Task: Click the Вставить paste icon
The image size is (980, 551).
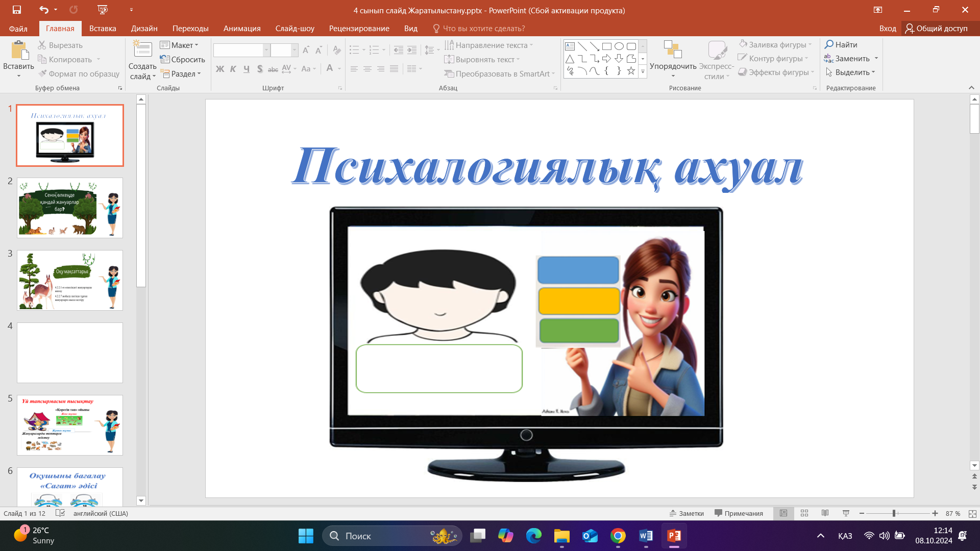Action: tap(19, 51)
